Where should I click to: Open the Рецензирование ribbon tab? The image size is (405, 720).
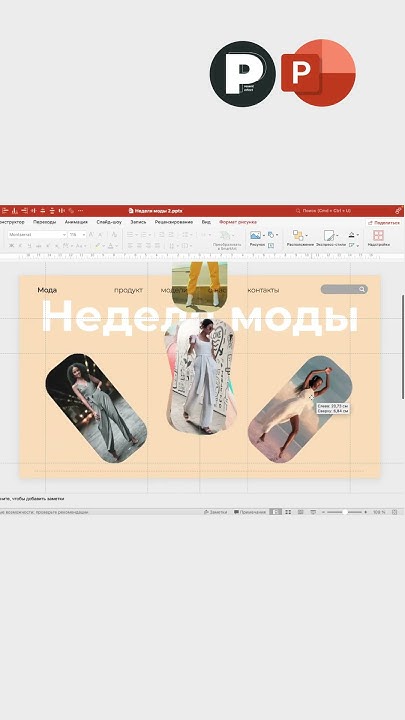coord(174,222)
